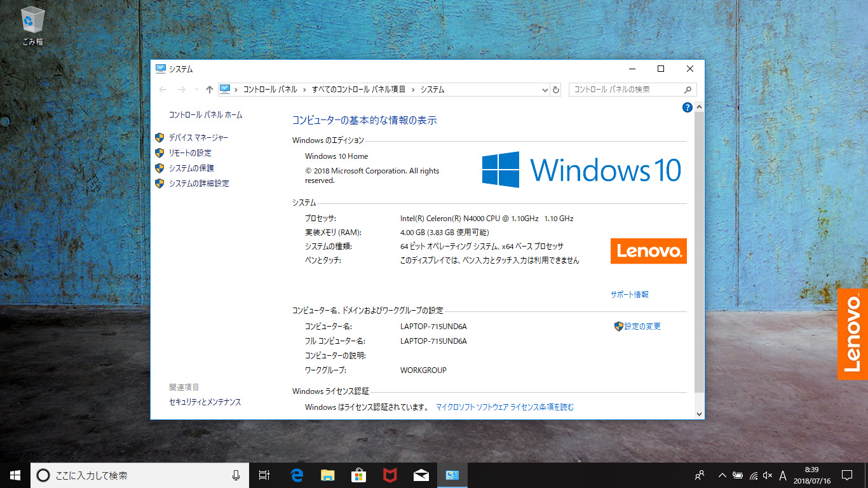Click the battery icon in tray

pos(738,475)
